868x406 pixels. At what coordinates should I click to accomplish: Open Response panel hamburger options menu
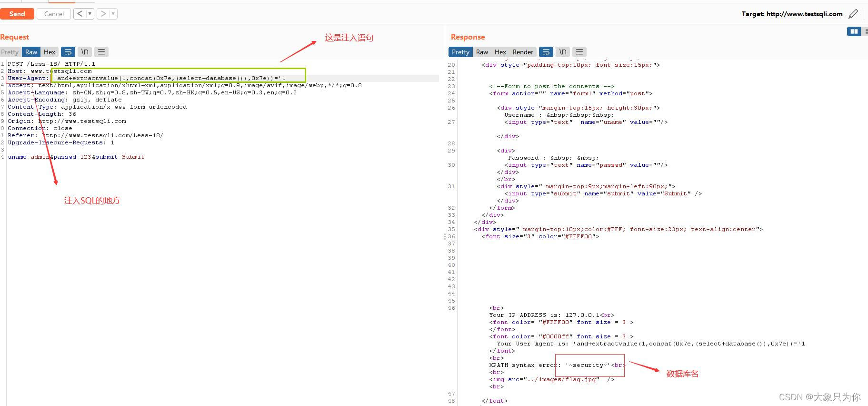click(x=579, y=52)
